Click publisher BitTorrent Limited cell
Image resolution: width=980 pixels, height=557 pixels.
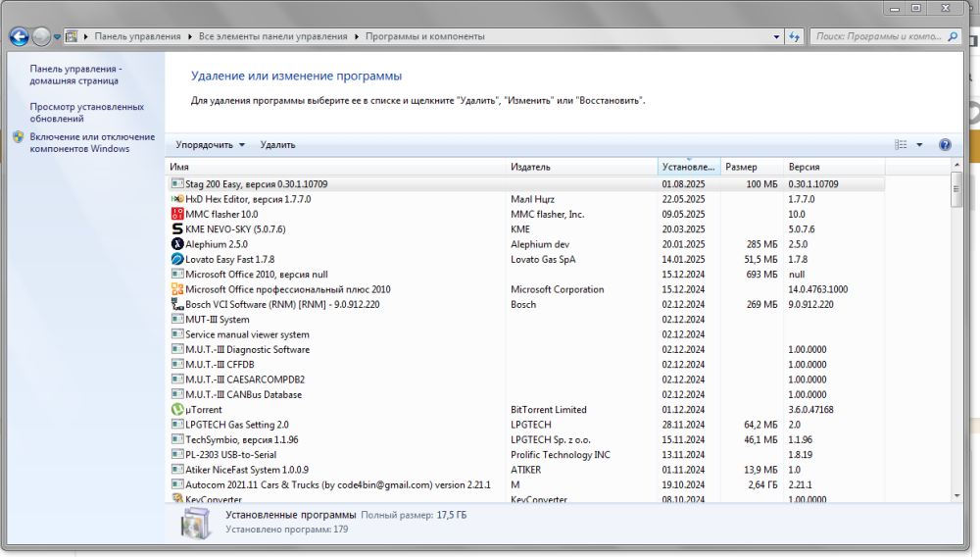click(x=548, y=410)
